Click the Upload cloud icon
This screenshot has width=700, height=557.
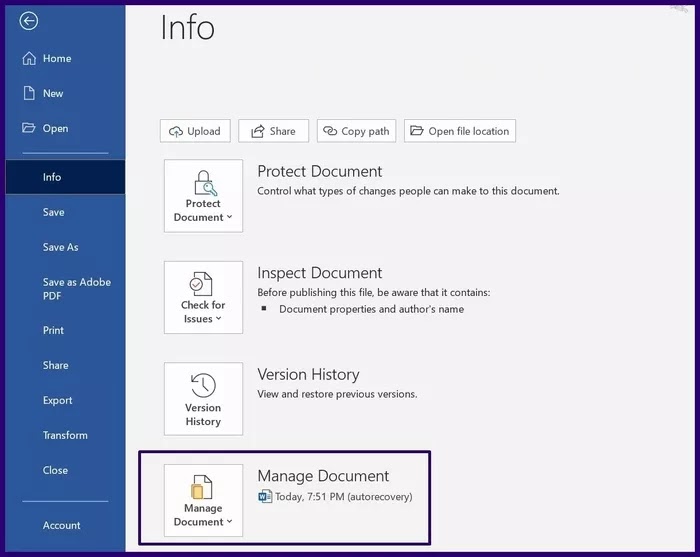tap(176, 131)
